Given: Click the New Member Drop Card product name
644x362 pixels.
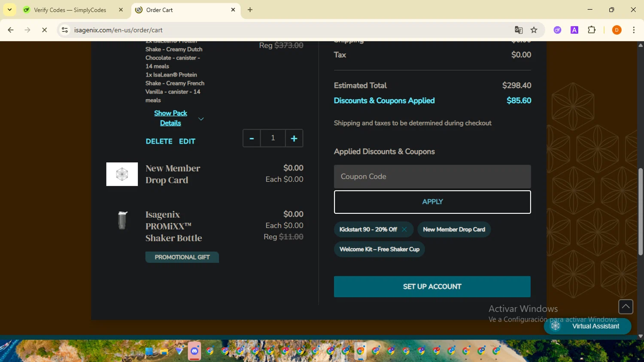Looking at the screenshot, I should coord(173,174).
